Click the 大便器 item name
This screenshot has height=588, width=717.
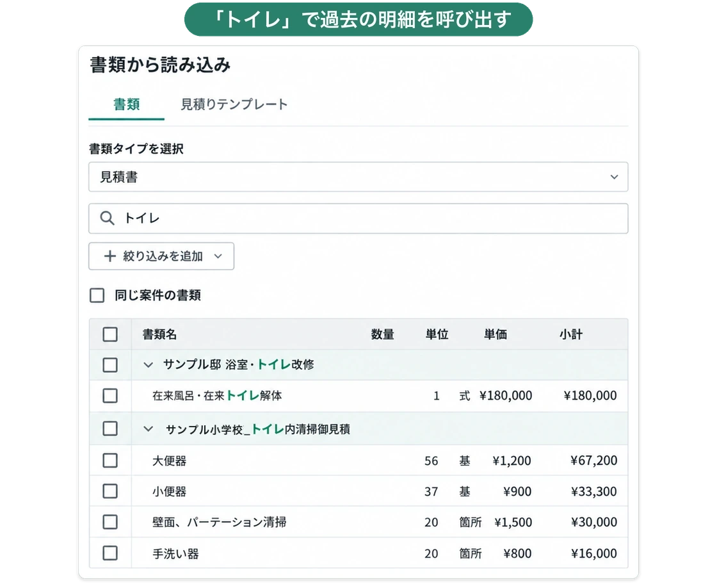coord(169,461)
